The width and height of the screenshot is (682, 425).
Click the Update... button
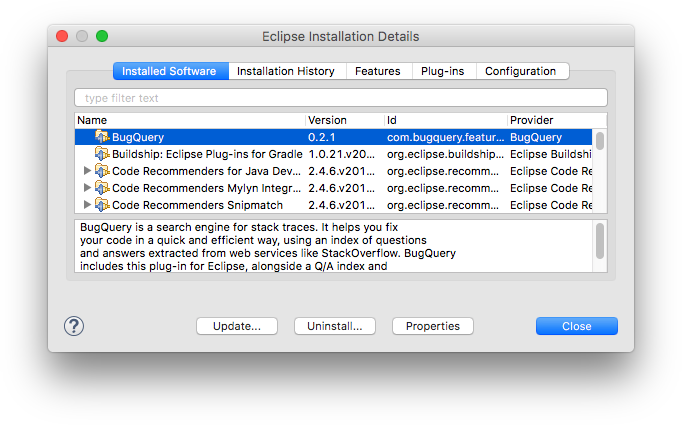pyautogui.click(x=237, y=326)
